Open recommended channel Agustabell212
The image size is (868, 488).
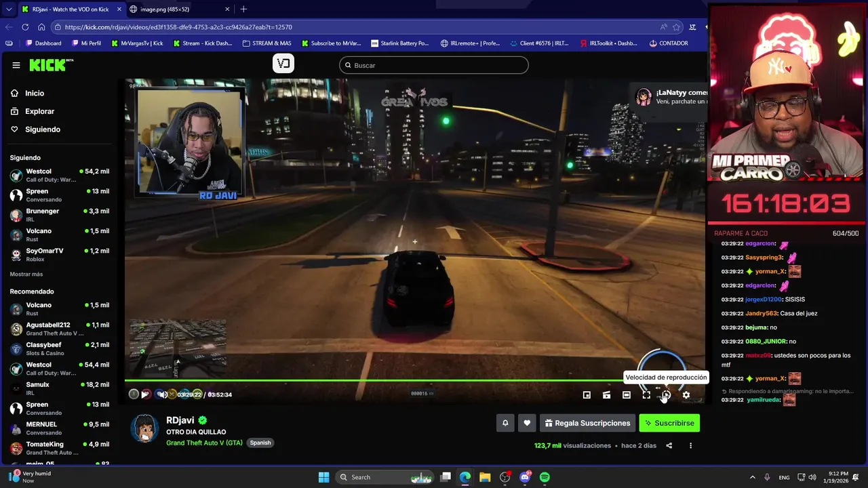tap(60, 329)
